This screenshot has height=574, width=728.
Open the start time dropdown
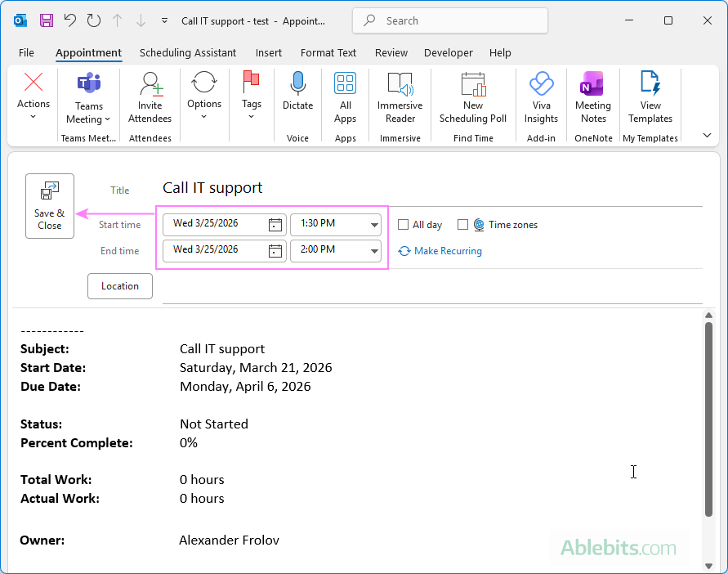(x=374, y=224)
